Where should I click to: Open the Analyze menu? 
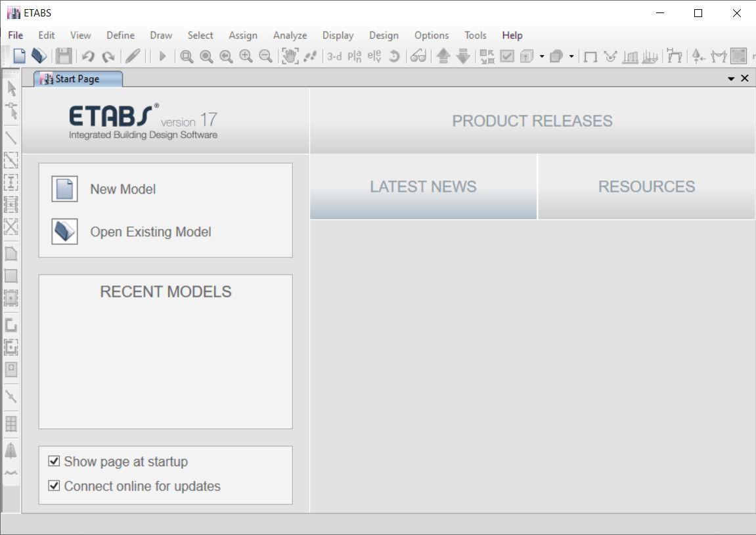coord(290,35)
